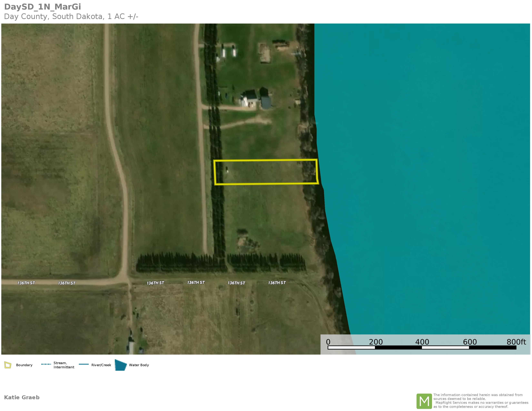Click the 0 mark on the scale bar
The image size is (532, 411).
point(328,342)
